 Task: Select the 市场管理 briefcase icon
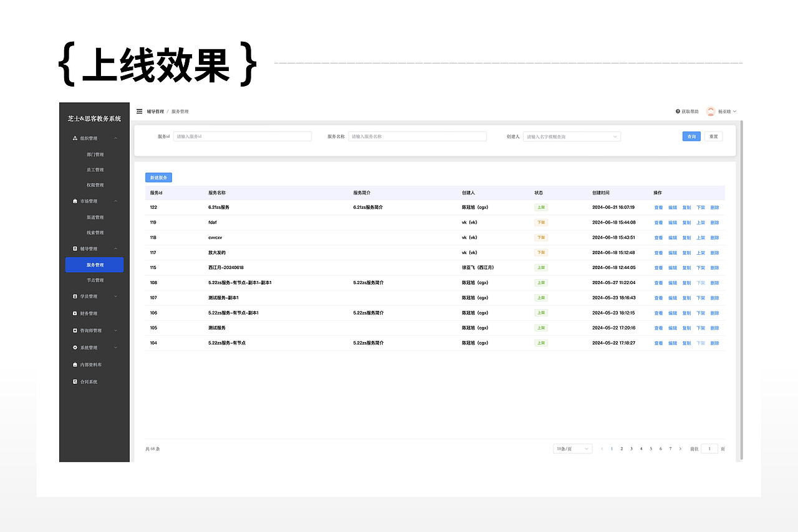(75, 201)
